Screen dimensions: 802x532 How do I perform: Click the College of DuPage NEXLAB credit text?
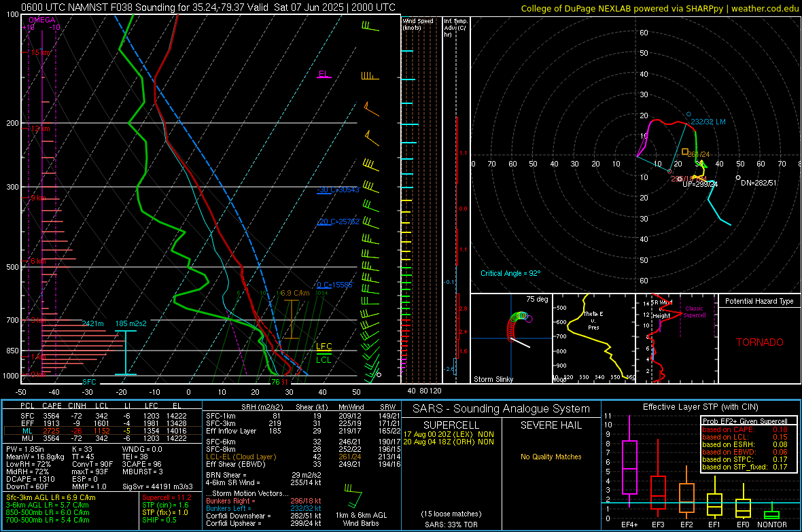660,8
